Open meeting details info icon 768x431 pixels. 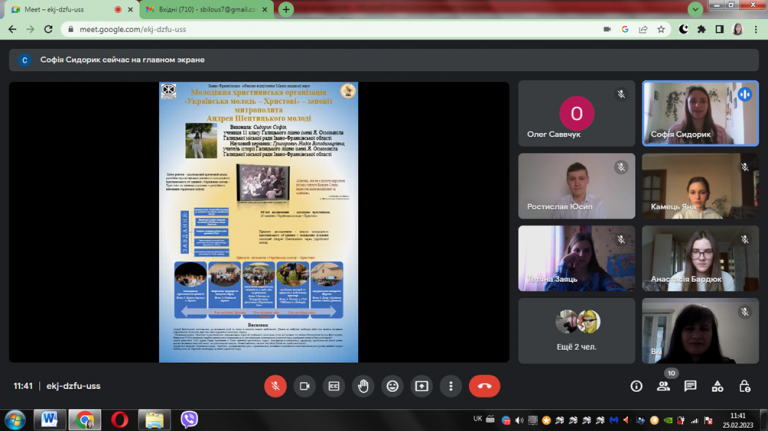click(636, 386)
